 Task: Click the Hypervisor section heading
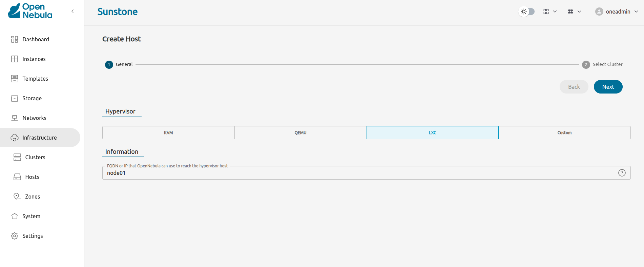[120, 111]
